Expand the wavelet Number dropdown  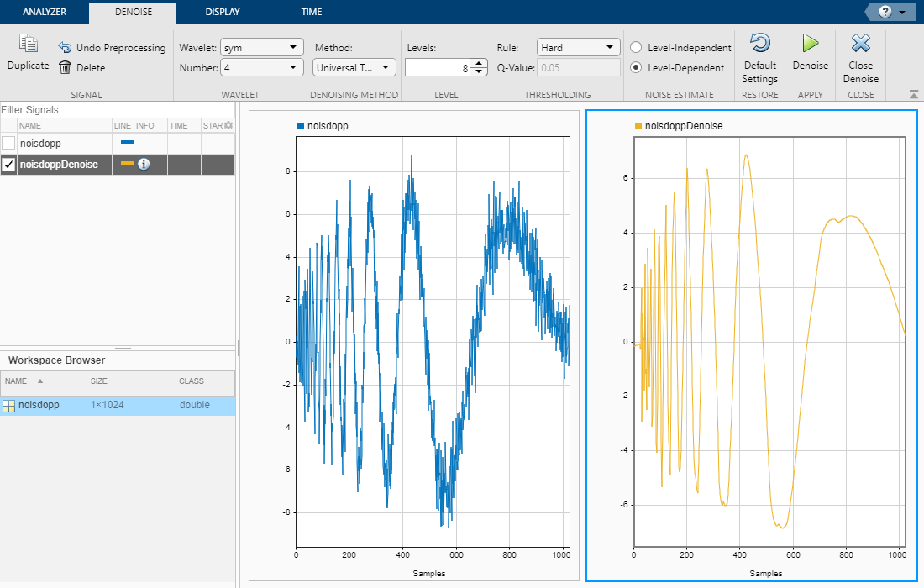(x=261, y=68)
